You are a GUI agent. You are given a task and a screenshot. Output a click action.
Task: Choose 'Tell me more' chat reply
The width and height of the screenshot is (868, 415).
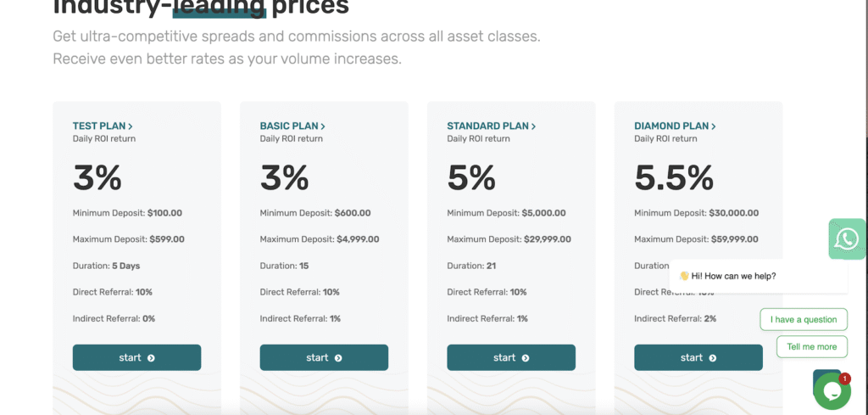pos(811,346)
